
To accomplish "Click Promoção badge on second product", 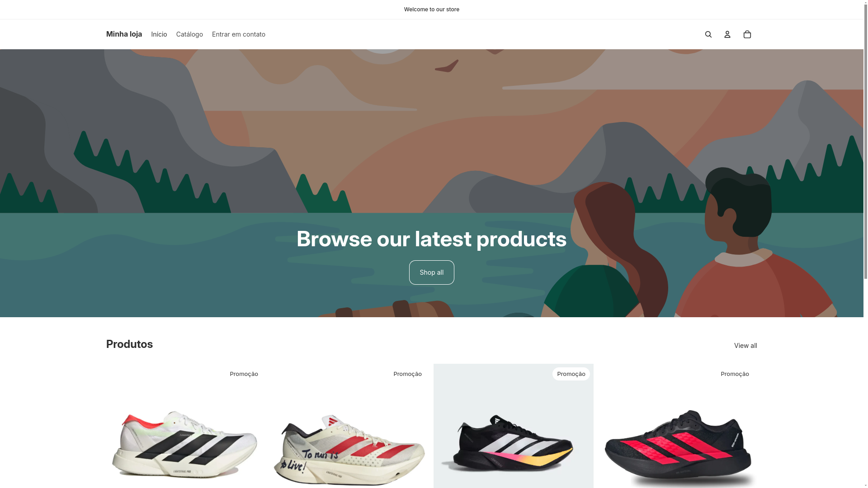I will click(x=408, y=374).
